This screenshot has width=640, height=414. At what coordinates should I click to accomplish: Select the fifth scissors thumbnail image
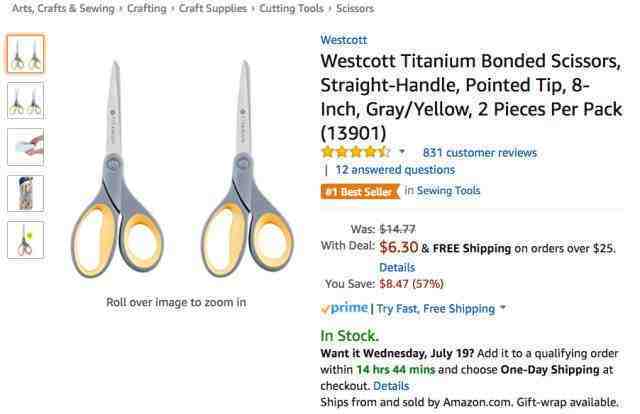25,239
